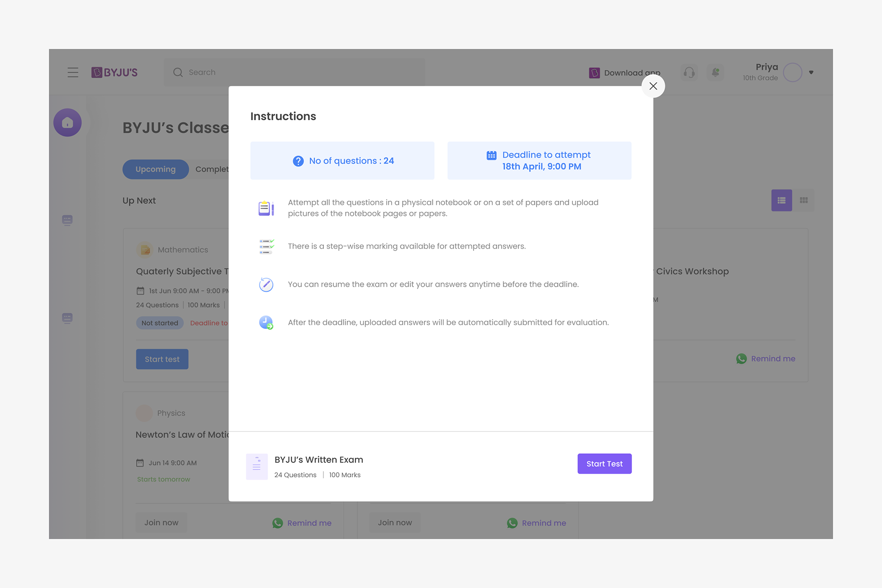Click Instructions heading

[283, 116]
